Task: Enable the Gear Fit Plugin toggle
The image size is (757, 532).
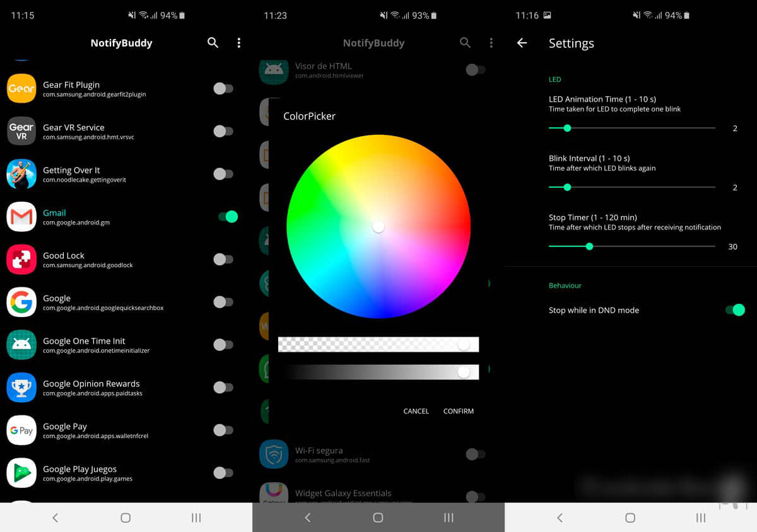Action: 223,89
